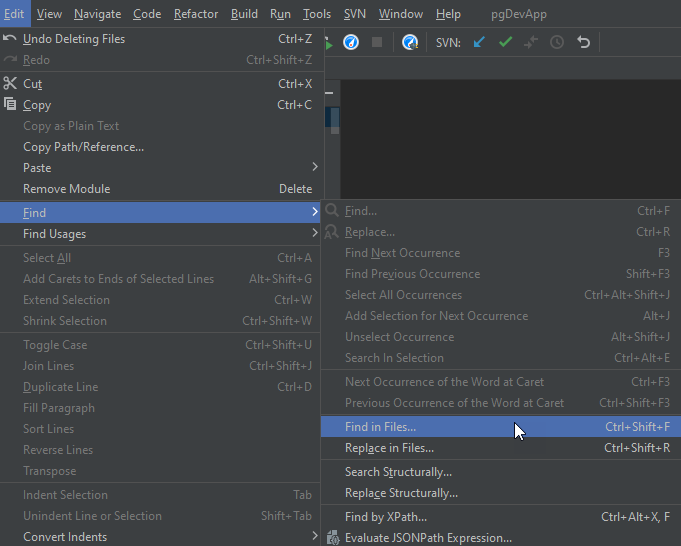Open the Refactor menu in menu bar
Image resolution: width=681 pixels, height=546 pixels.
[x=196, y=14]
